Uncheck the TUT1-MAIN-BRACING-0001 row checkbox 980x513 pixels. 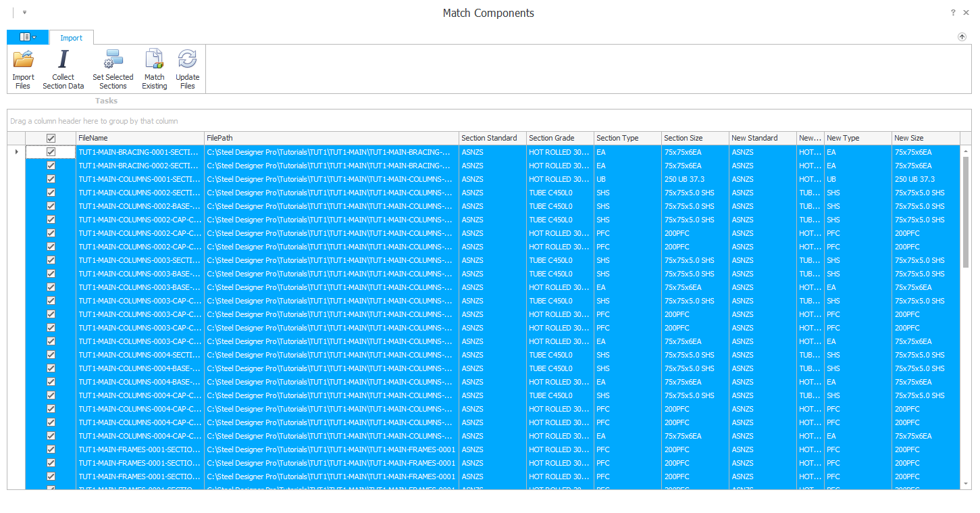(x=51, y=152)
